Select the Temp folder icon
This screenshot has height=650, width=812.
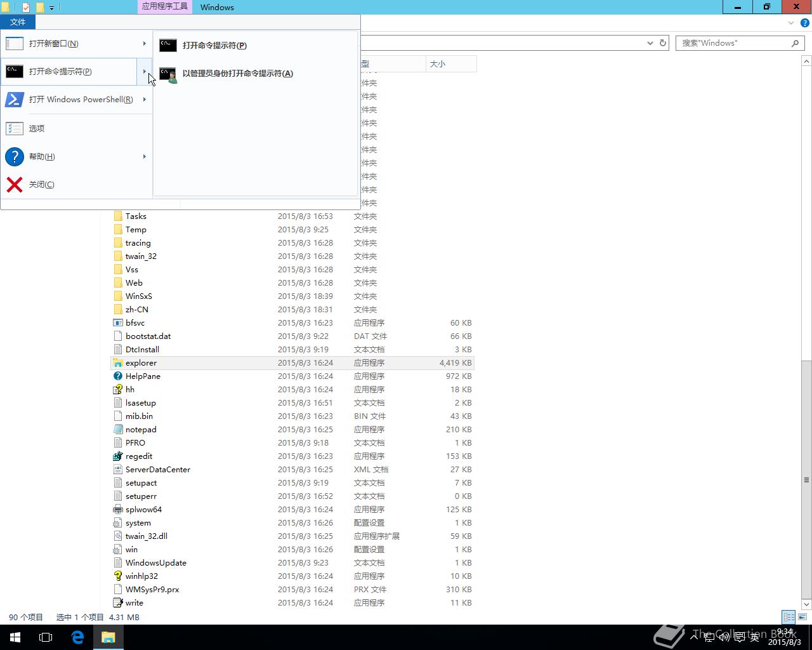(118, 230)
